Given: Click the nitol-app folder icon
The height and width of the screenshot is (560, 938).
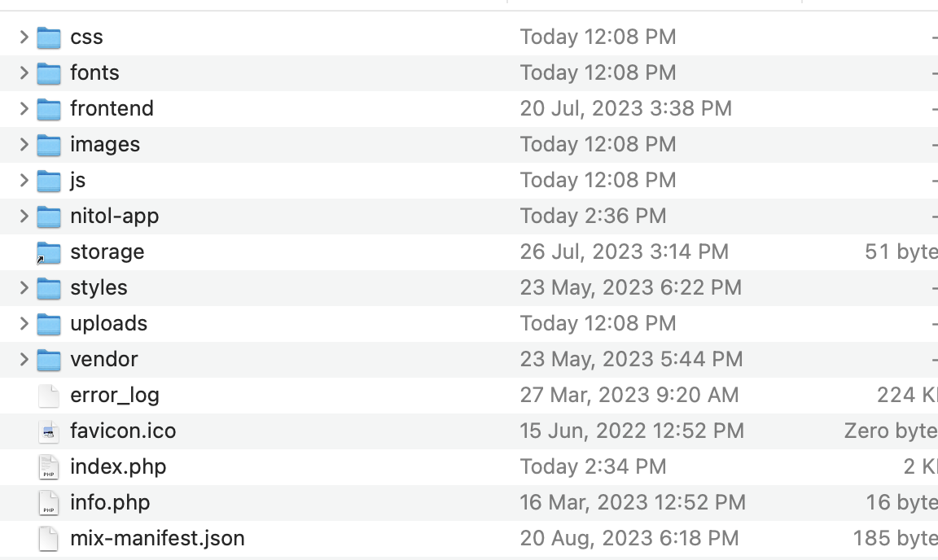Looking at the screenshot, I should pos(49,217).
